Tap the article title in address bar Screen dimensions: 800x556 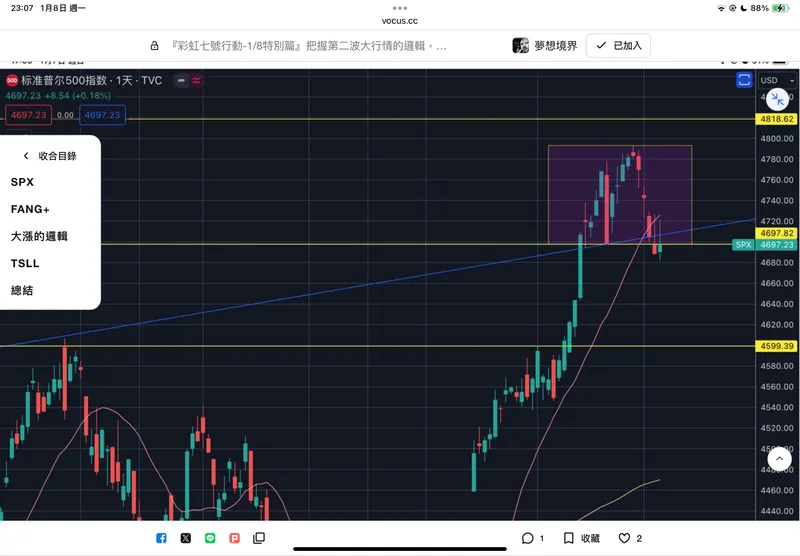tap(309, 46)
